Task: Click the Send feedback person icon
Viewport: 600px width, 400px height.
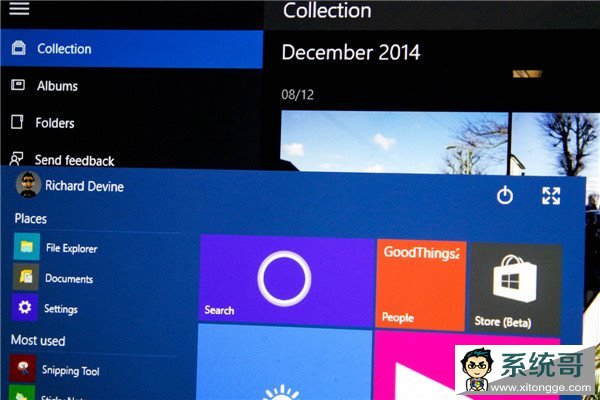Action: [16, 158]
